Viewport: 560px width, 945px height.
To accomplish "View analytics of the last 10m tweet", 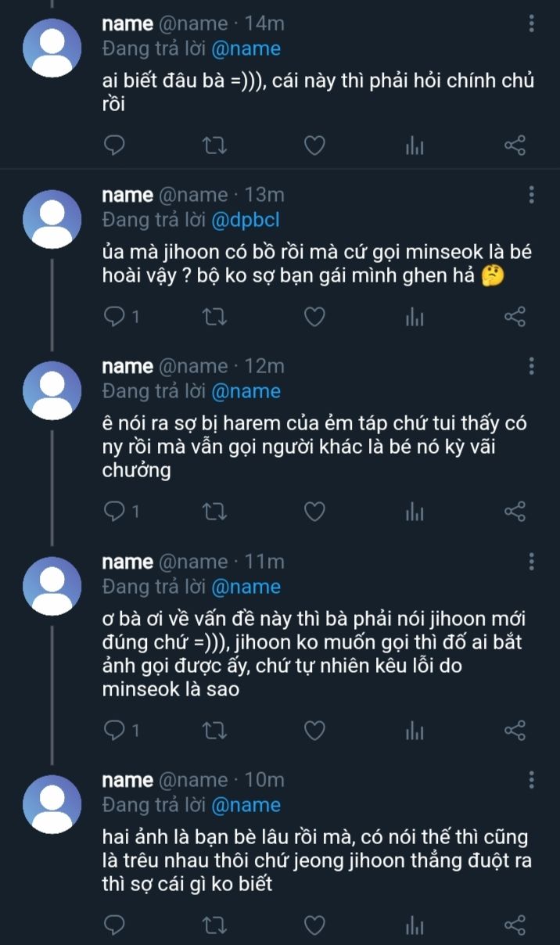I will tap(415, 925).
